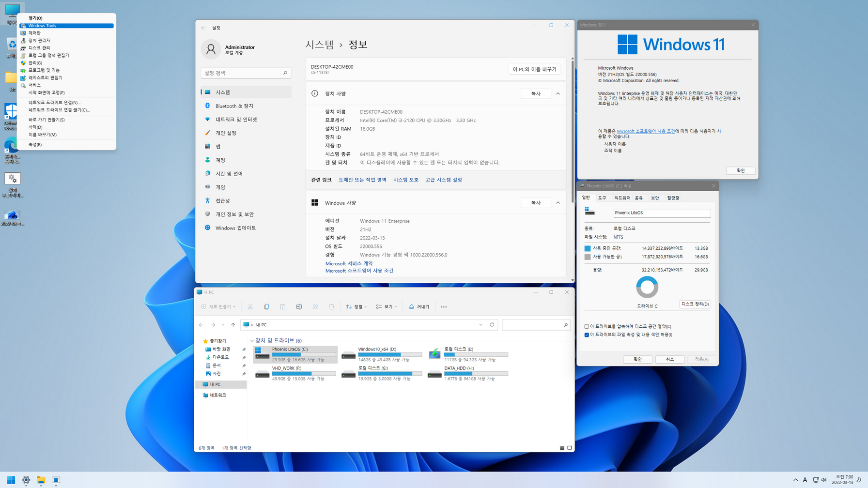Select the copy icon in the 내 PC toolbar
The width and height of the screenshot is (868, 488).
click(x=266, y=306)
